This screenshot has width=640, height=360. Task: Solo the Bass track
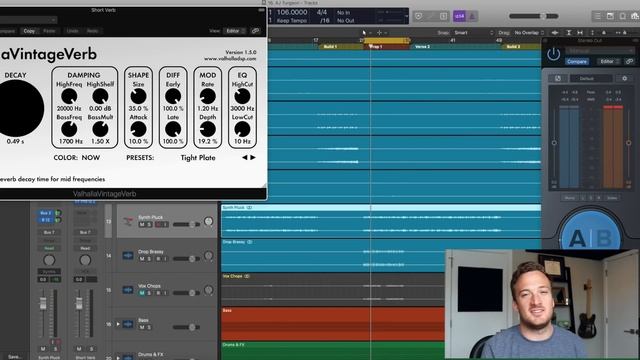click(x=149, y=327)
